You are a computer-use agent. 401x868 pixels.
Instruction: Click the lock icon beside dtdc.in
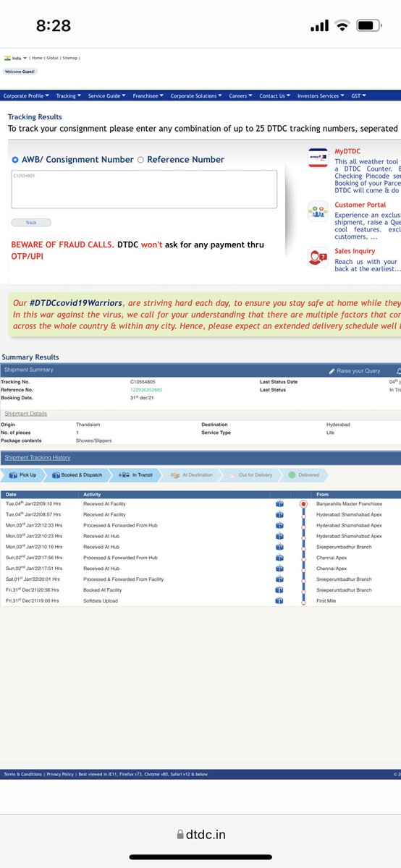[x=180, y=835]
